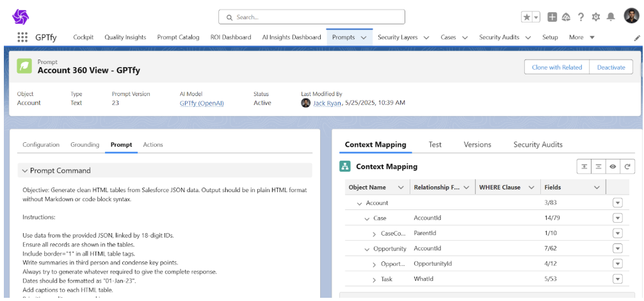Open the Security Audits panel tab
The height and width of the screenshot is (301, 644).
point(538,145)
